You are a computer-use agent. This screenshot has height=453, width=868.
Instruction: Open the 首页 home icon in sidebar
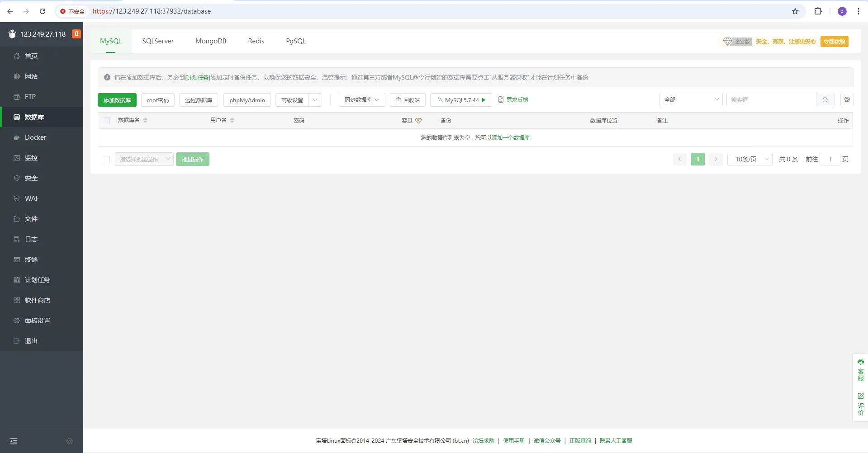(17, 56)
